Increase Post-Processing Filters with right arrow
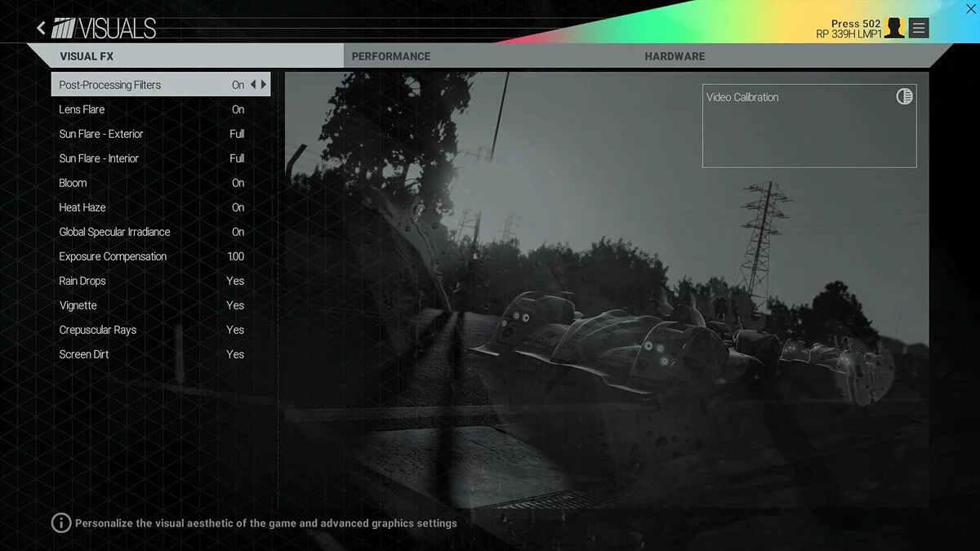This screenshot has width=980, height=551. point(263,84)
